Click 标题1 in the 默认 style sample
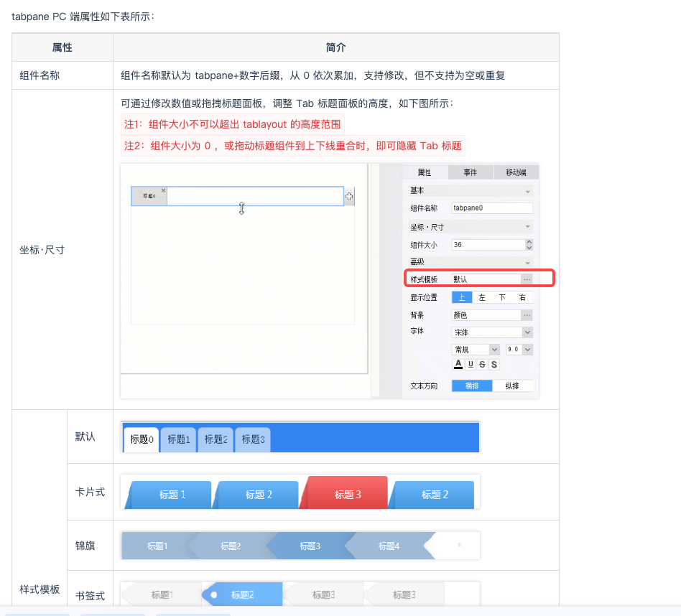Image resolution: width=681 pixels, height=616 pixels. pyautogui.click(x=178, y=439)
